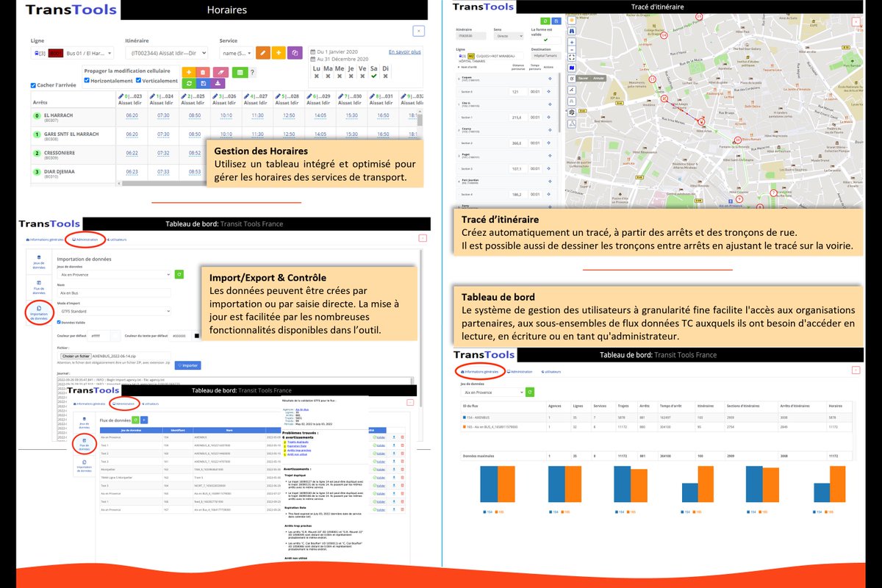The image size is (882, 588).
Task: Click the black text color swatch
Action: click(196, 336)
